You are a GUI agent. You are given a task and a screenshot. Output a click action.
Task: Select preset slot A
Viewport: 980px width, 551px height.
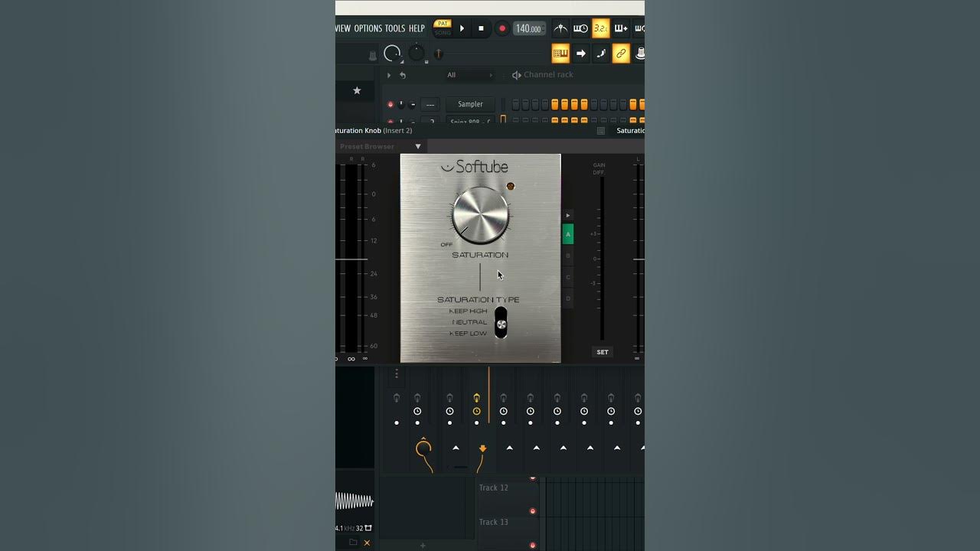[x=567, y=234]
